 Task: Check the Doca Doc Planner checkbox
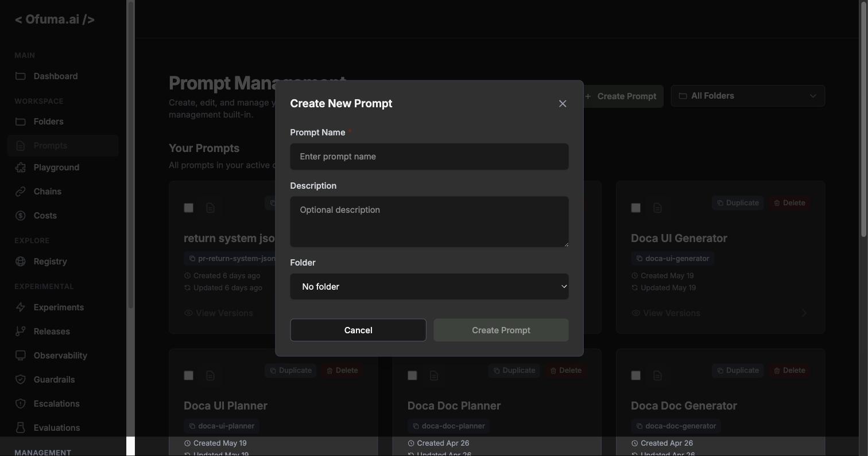[x=412, y=375]
